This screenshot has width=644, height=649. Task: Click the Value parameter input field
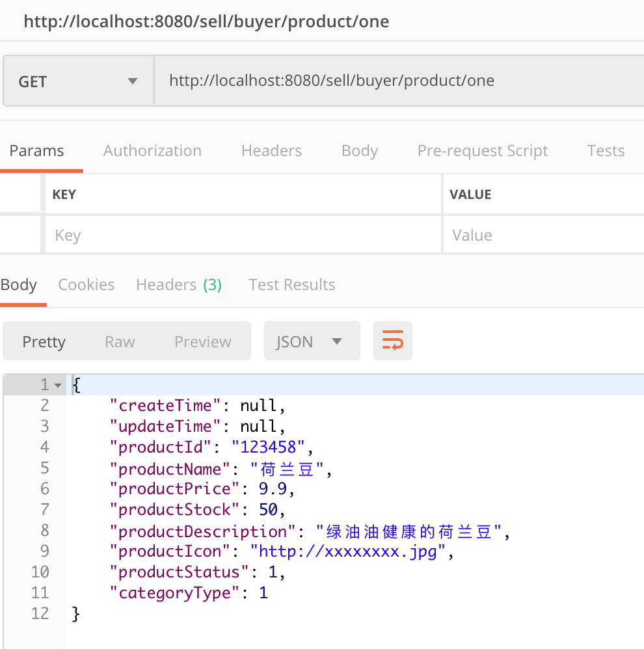(543, 235)
